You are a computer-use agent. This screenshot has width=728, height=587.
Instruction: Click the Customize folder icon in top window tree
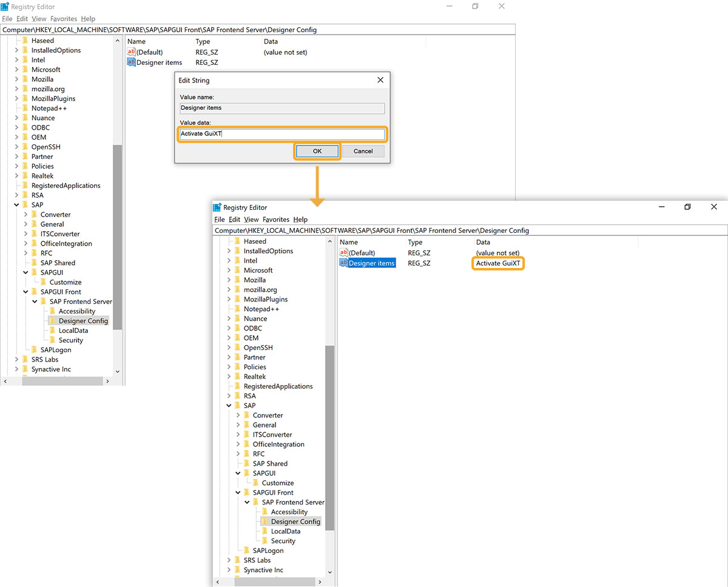pyautogui.click(x=43, y=283)
